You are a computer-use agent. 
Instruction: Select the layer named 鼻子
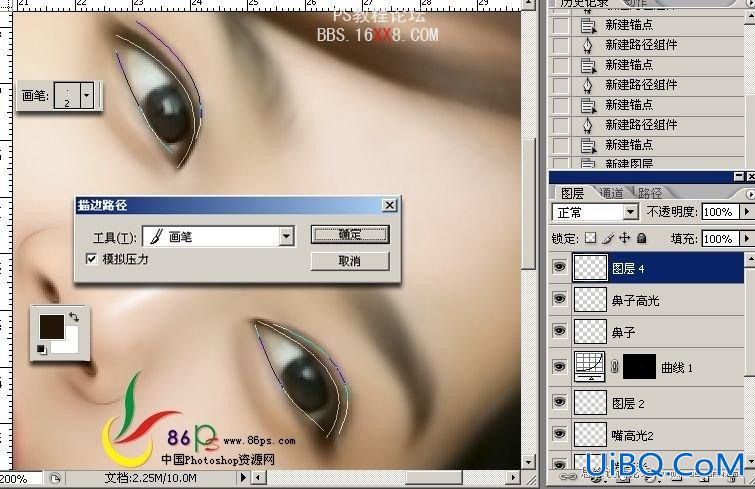point(623,332)
